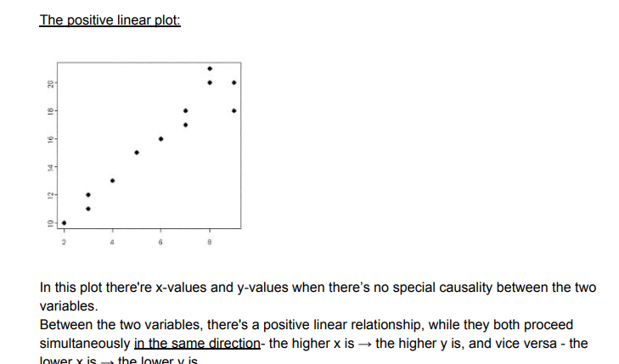Click the x-axis tick label "2"
619x364 pixels.
(64, 242)
